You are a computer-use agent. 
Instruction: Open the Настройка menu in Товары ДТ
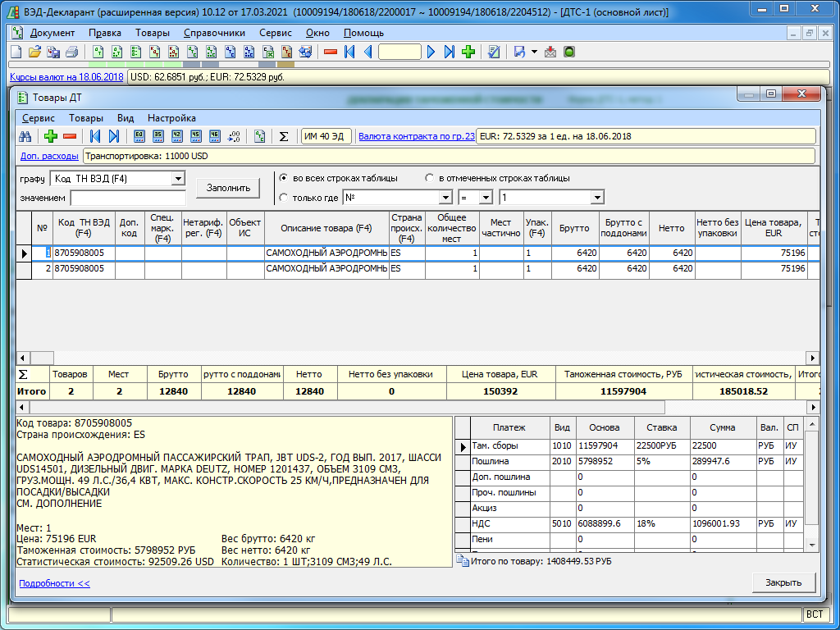171,117
